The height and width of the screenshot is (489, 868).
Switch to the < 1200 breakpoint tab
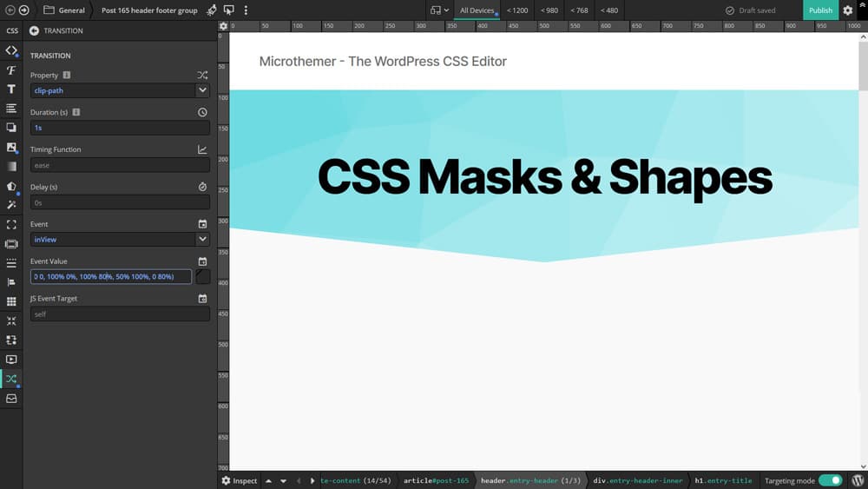click(517, 10)
